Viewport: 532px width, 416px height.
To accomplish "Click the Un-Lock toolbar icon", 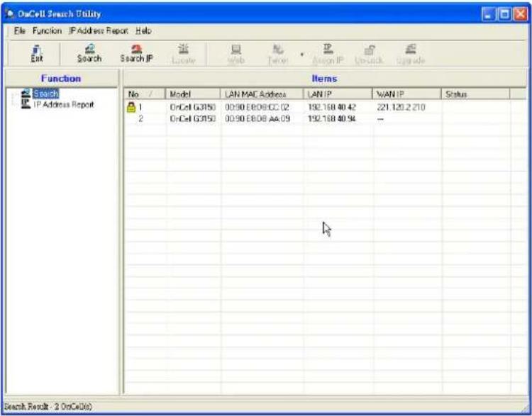I will pyautogui.click(x=369, y=55).
